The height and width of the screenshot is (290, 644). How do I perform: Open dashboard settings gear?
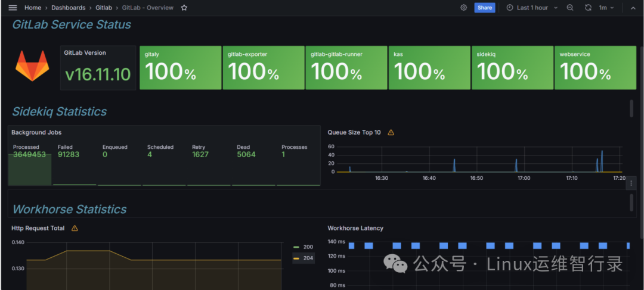coord(464,8)
